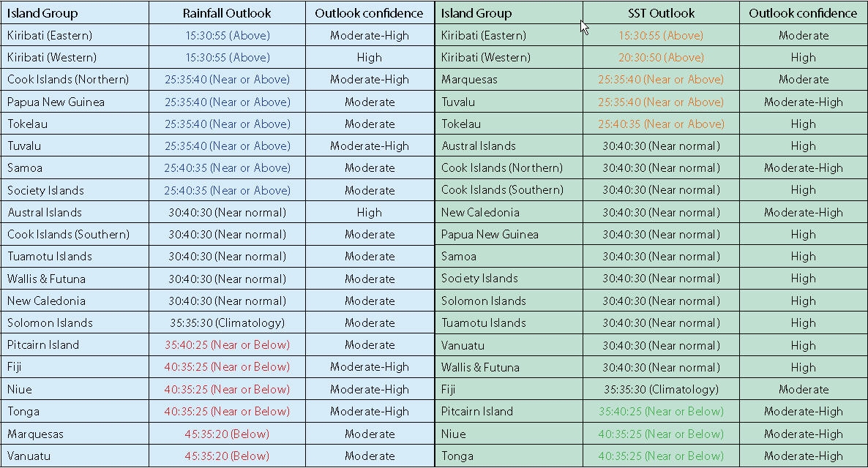The height and width of the screenshot is (468, 868).
Task: Select New Caledonia in the SST table
Action: [480, 212]
